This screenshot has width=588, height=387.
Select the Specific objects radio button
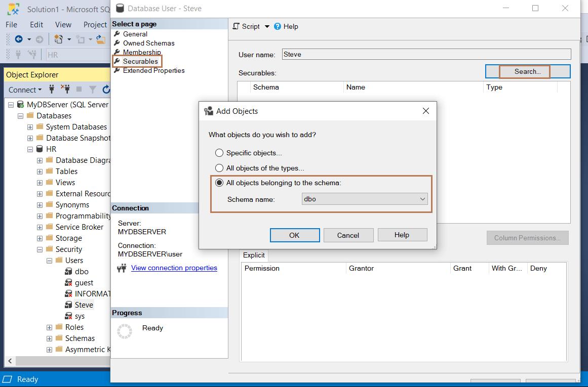click(219, 152)
